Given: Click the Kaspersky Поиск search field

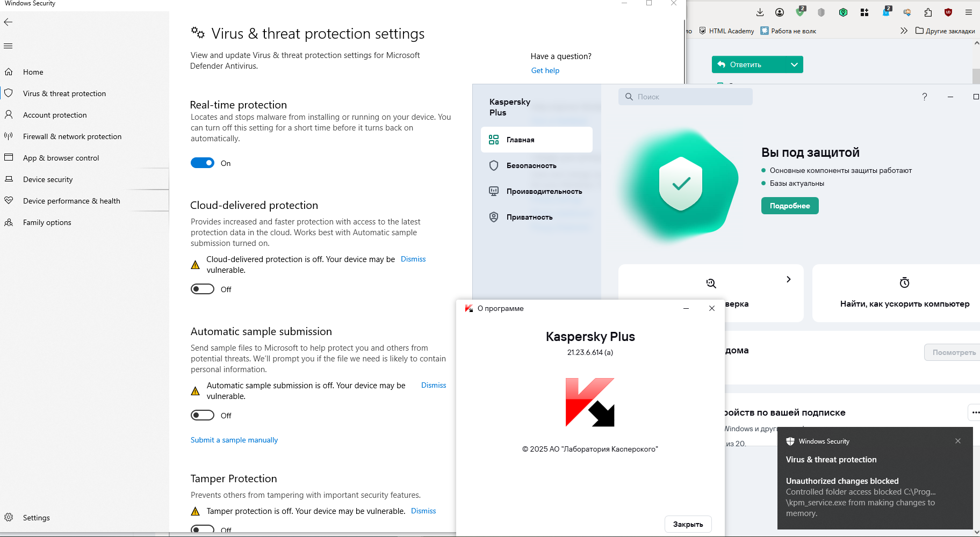Looking at the screenshot, I should tap(686, 97).
